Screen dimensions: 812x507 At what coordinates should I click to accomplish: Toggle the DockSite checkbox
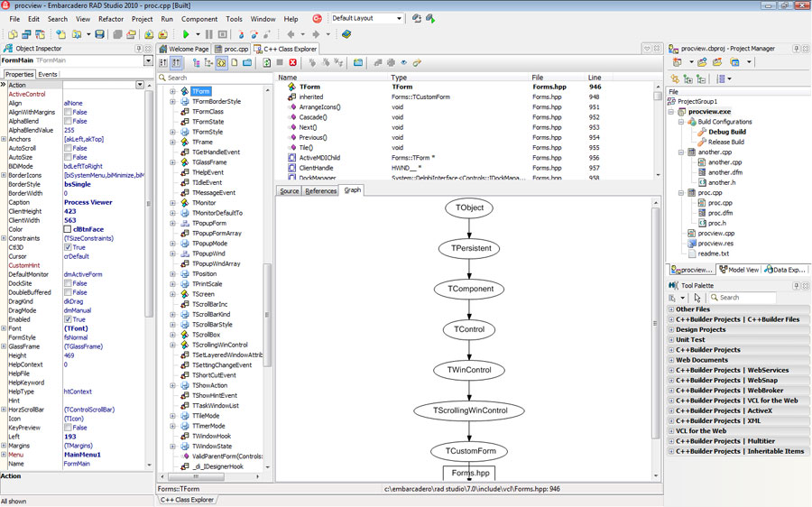pyautogui.click(x=68, y=283)
